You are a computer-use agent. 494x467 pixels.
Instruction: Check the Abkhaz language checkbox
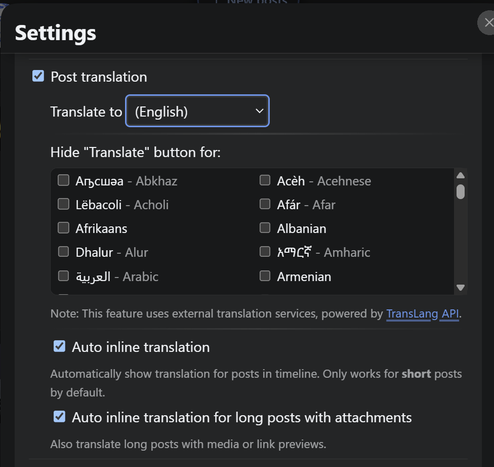(63, 180)
